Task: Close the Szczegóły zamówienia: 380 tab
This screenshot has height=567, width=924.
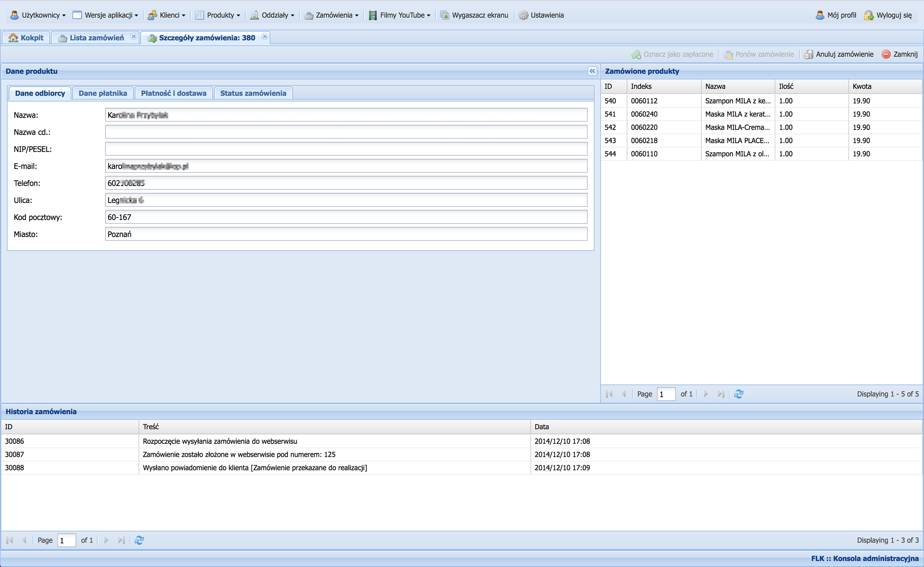Action: tap(265, 36)
